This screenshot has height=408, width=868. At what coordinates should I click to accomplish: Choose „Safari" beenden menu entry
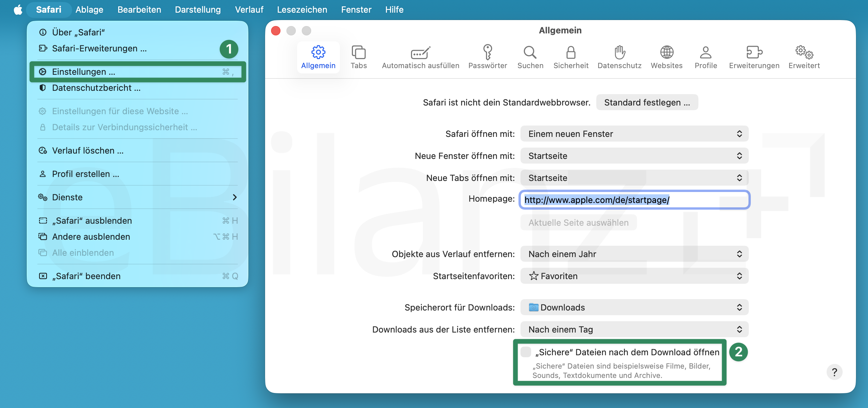[138, 276]
